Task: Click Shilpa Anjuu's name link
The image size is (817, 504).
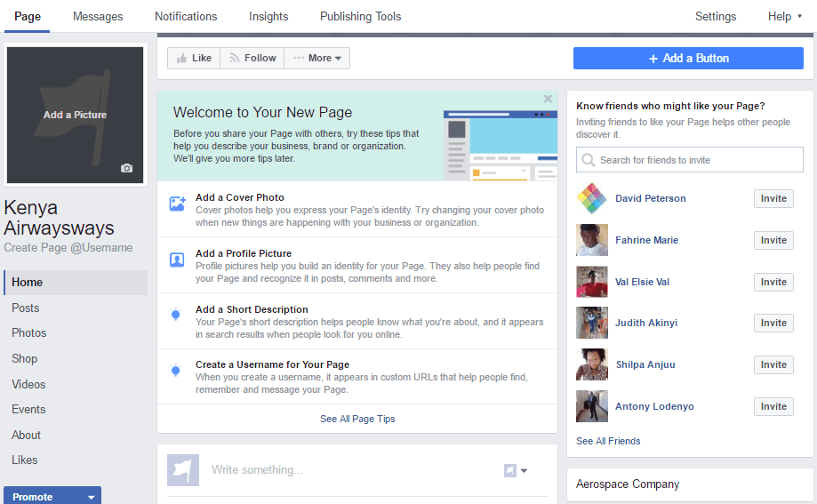Action: pos(645,364)
